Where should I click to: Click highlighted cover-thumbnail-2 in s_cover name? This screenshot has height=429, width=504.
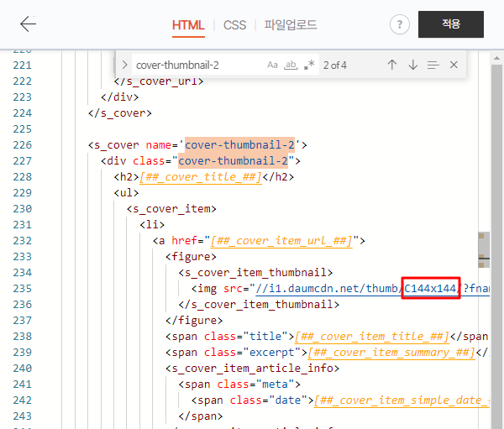pos(239,144)
